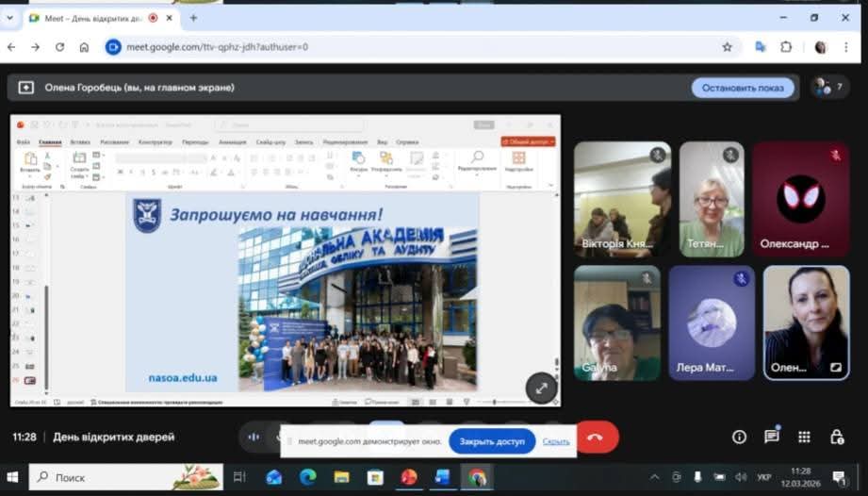
Task: Open the chat with everyone panel
Action: pos(772,437)
